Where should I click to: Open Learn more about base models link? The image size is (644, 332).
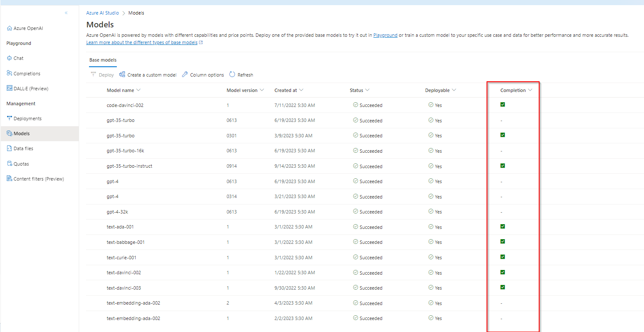(142, 43)
